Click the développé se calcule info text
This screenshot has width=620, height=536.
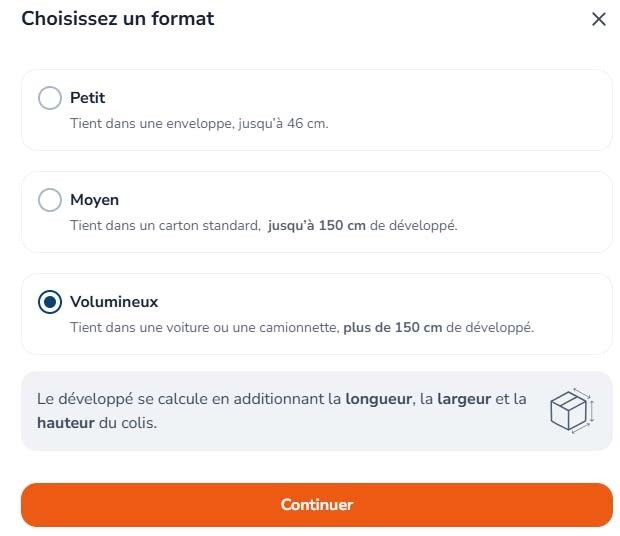[282, 411]
